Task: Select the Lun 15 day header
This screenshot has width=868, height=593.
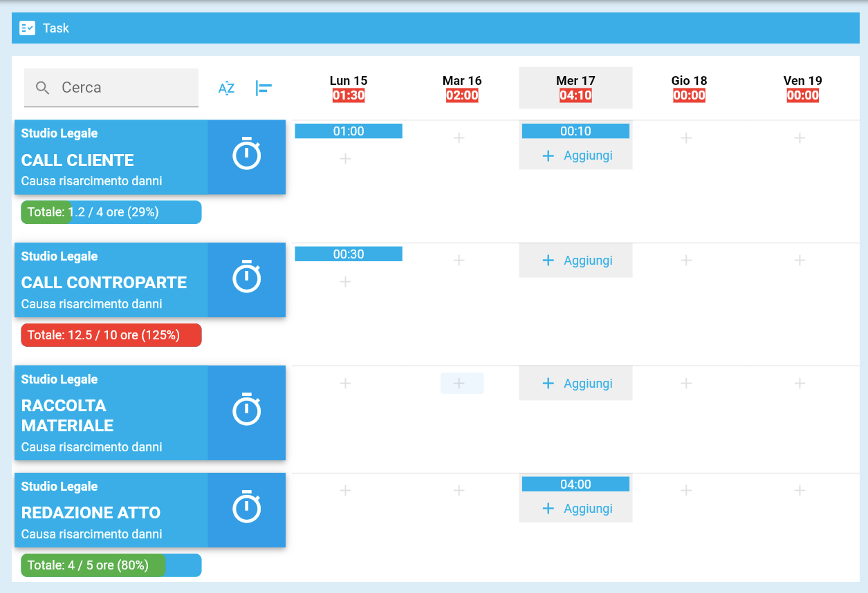Action: (348, 88)
